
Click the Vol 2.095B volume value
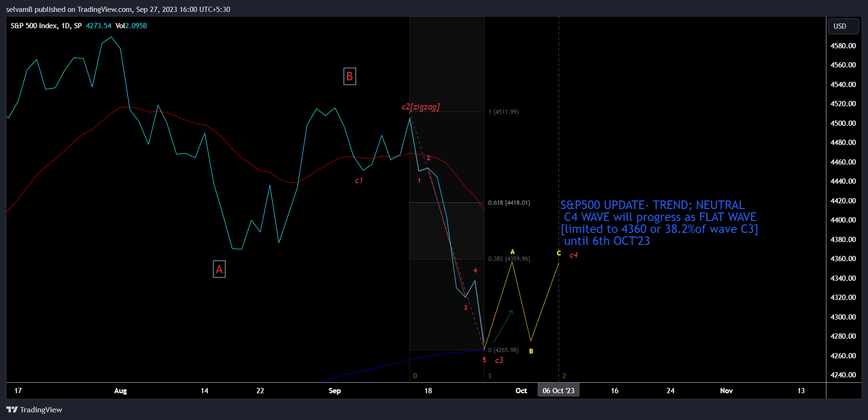(x=131, y=26)
